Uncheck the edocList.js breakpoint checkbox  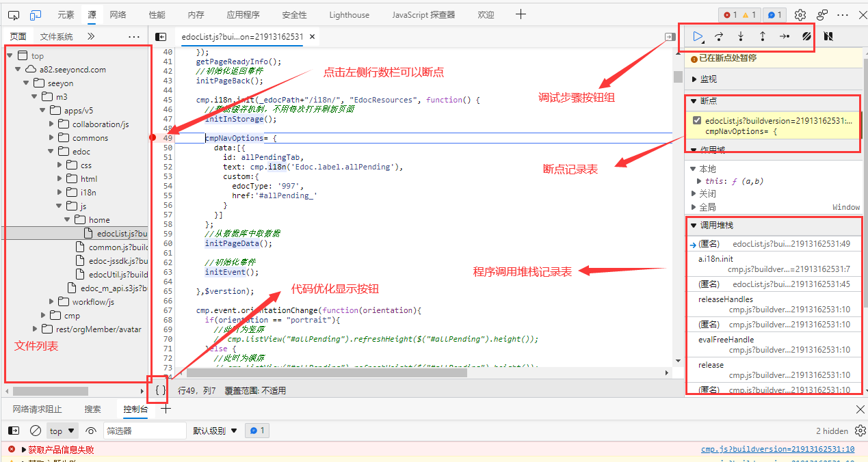coord(697,120)
